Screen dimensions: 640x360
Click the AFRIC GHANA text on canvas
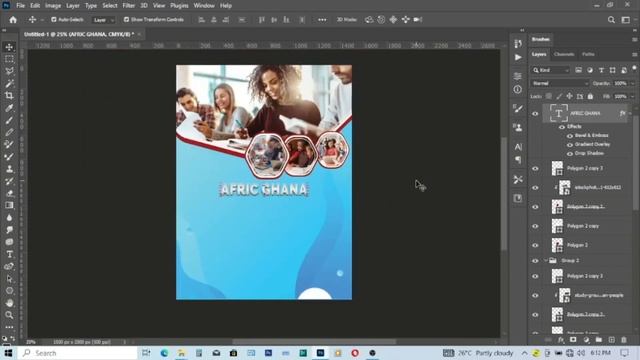pos(264,190)
